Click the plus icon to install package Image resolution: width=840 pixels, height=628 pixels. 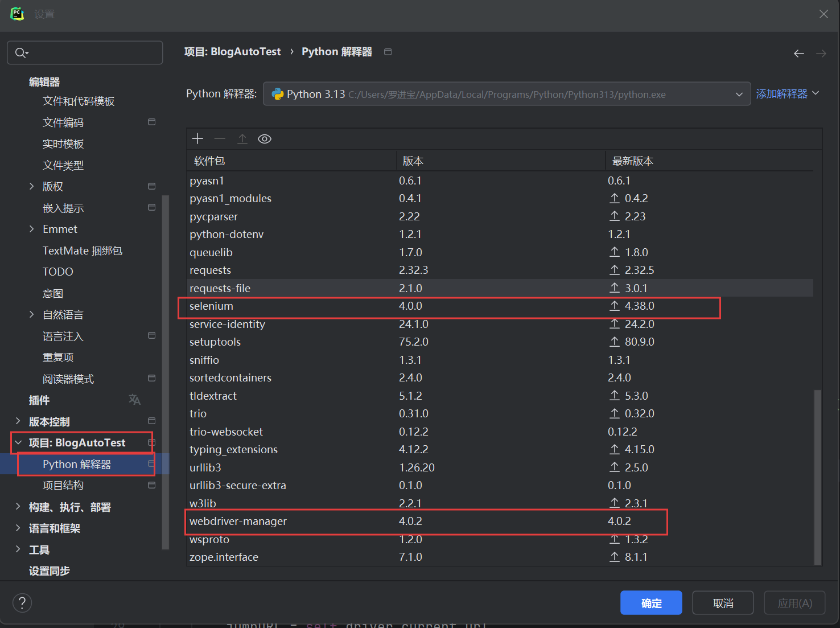point(197,139)
